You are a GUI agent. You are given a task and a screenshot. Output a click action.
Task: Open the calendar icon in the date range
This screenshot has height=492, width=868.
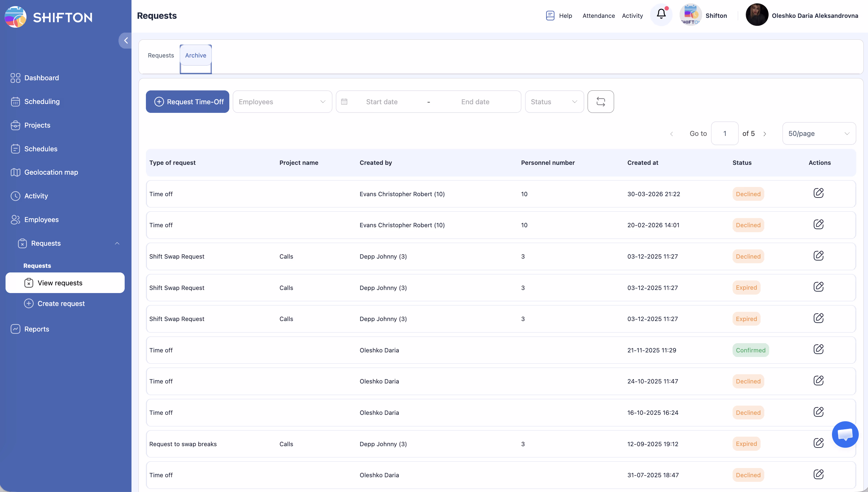(344, 102)
